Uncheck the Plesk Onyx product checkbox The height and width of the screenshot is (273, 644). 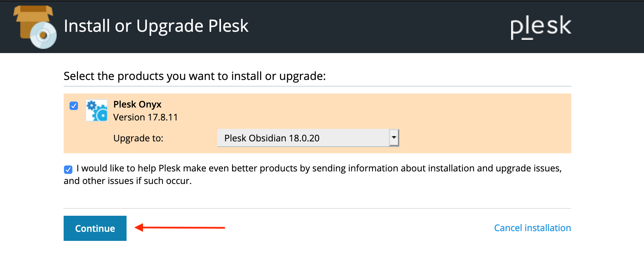coord(74,106)
